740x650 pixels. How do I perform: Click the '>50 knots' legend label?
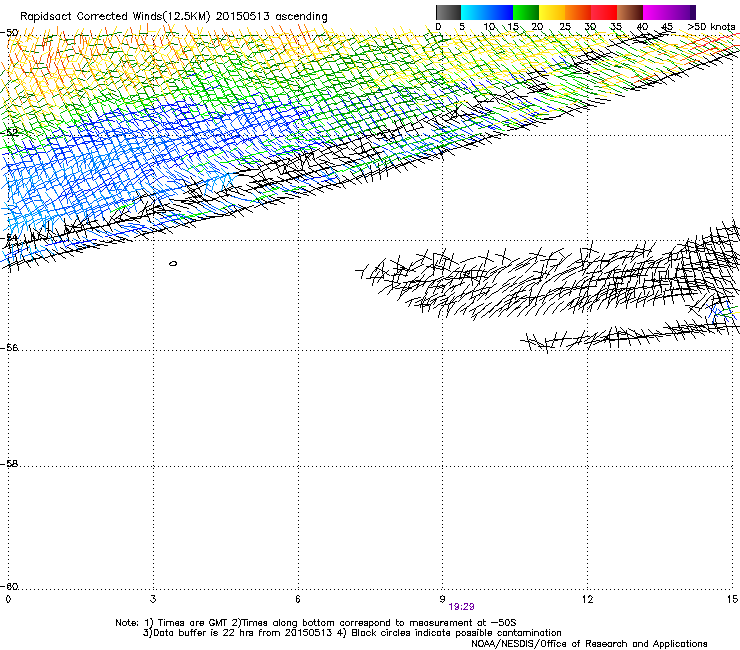click(x=711, y=27)
